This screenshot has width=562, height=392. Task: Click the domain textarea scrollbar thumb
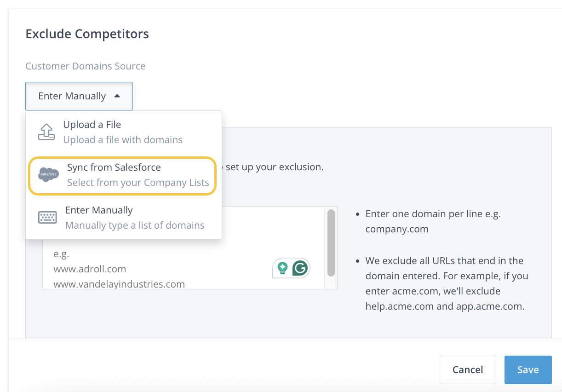(331, 243)
